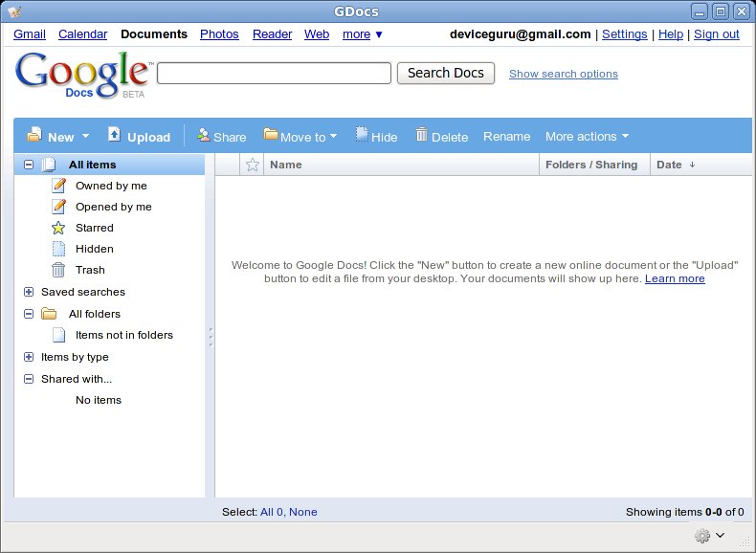Click the folder icon beside All folders
756x553 pixels.
pos(49,314)
